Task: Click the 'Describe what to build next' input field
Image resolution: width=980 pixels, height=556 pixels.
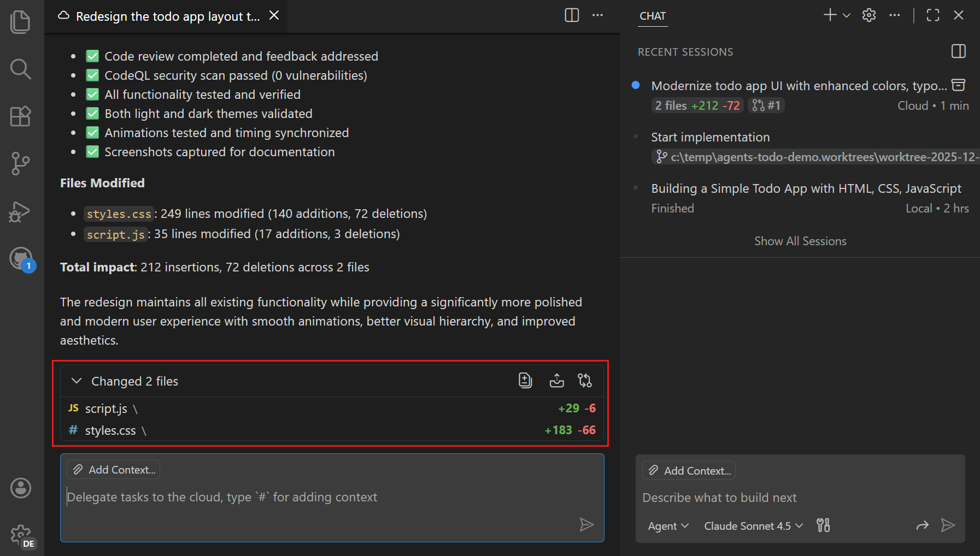Action: (x=765, y=498)
